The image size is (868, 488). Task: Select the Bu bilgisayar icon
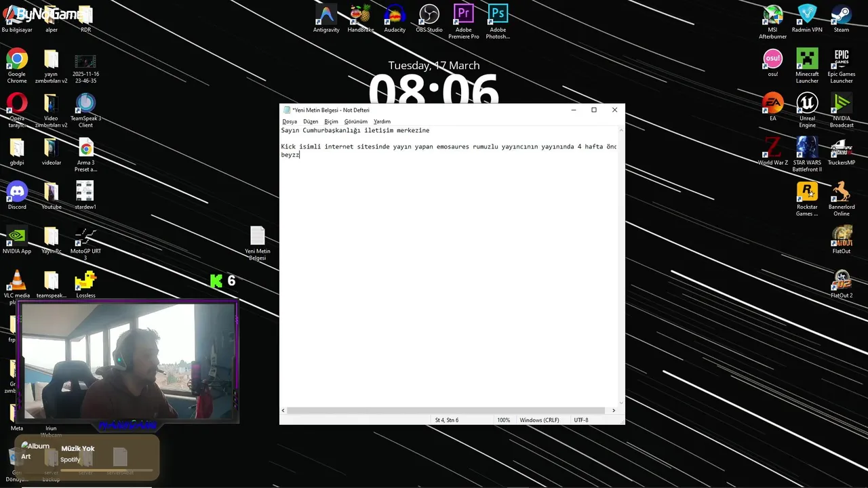coord(17,18)
